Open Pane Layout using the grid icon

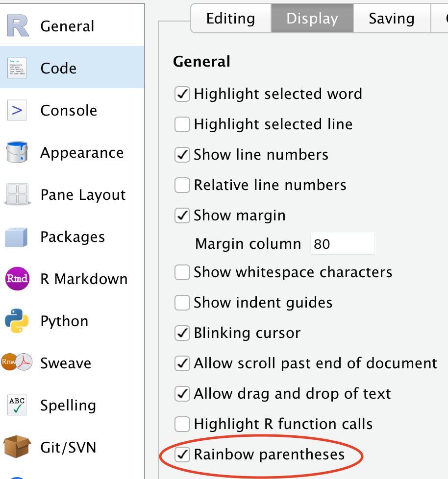(18, 194)
